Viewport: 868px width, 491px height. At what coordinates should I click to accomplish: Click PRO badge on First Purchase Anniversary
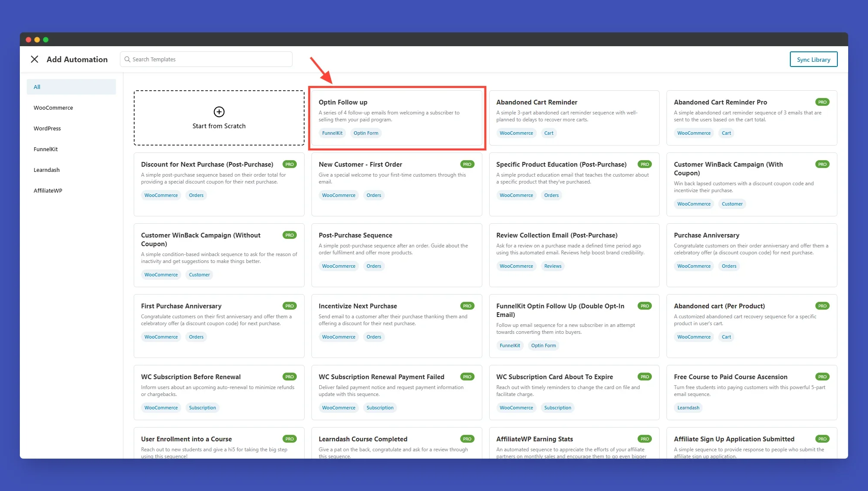tap(289, 306)
